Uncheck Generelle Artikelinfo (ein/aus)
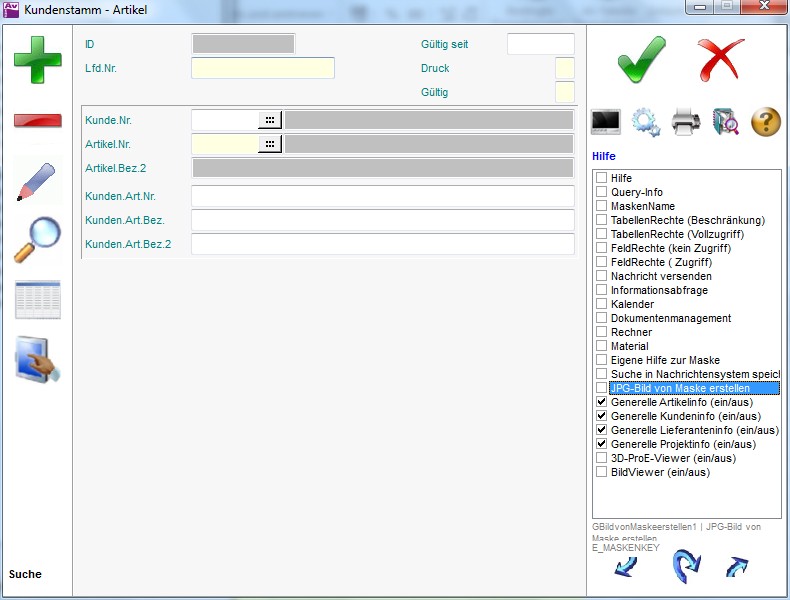The width and height of the screenshot is (790, 600). [602, 402]
